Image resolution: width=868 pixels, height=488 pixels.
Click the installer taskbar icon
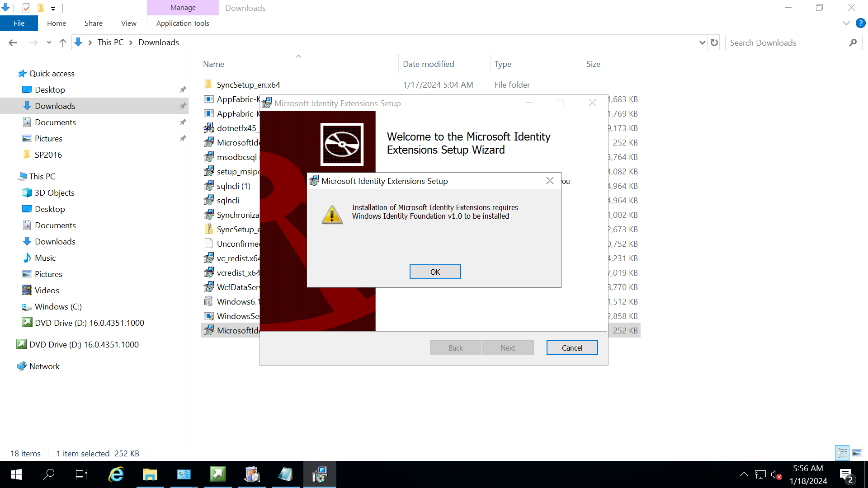click(320, 474)
